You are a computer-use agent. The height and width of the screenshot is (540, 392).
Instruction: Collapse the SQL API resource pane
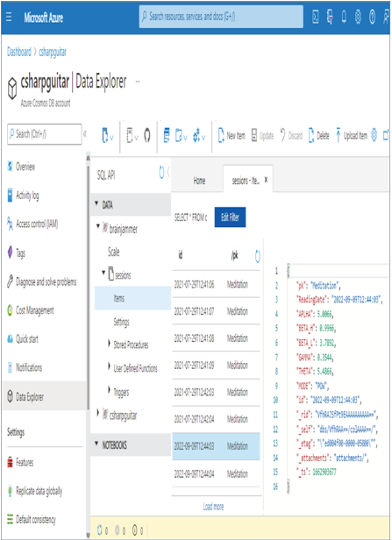tap(168, 172)
